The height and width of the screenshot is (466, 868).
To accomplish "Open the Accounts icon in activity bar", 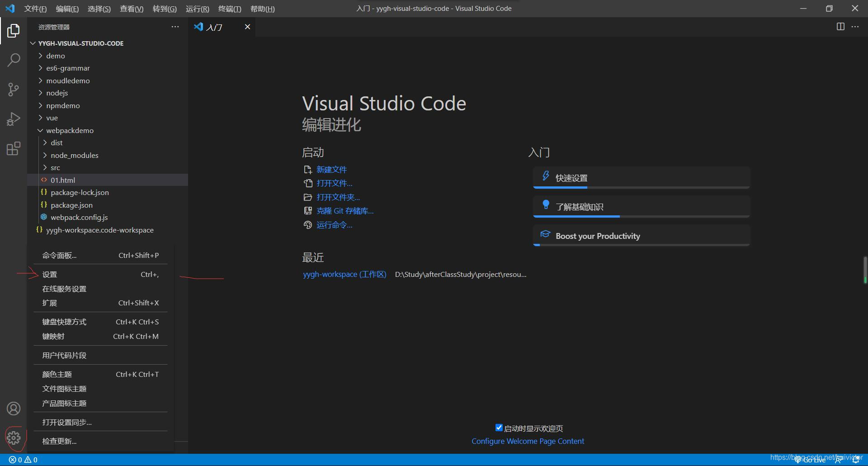I will (x=14, y=409).
